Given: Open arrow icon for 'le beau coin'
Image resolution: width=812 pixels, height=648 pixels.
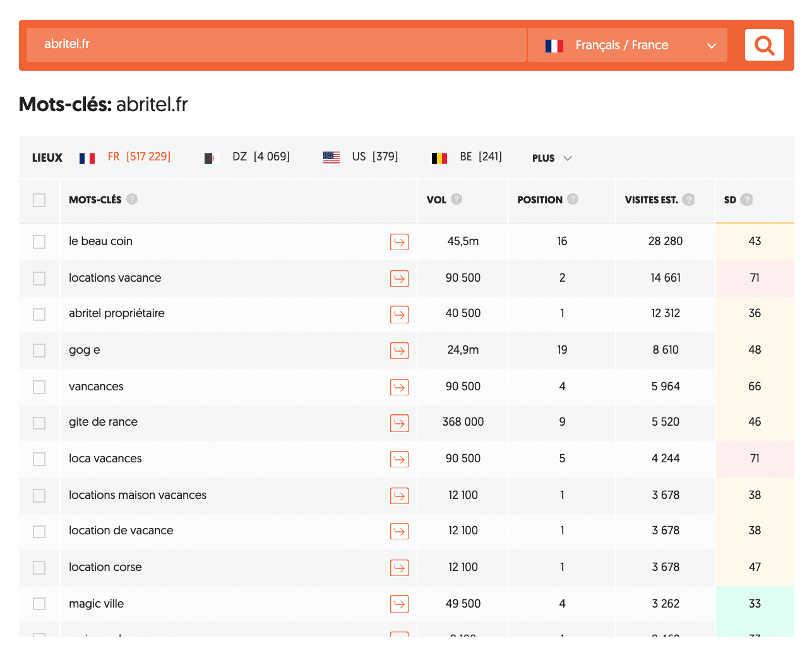Looking at the screenshot, I should pos(399,242).
